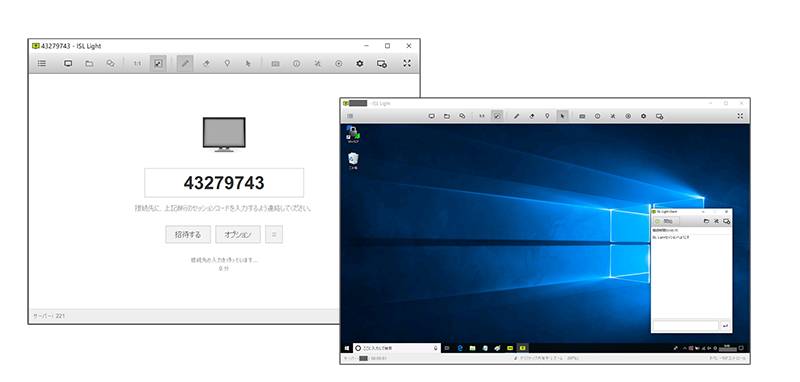Click session code field 43279743
The width and height of the screenshot is (800, 382).
point(224,183)
